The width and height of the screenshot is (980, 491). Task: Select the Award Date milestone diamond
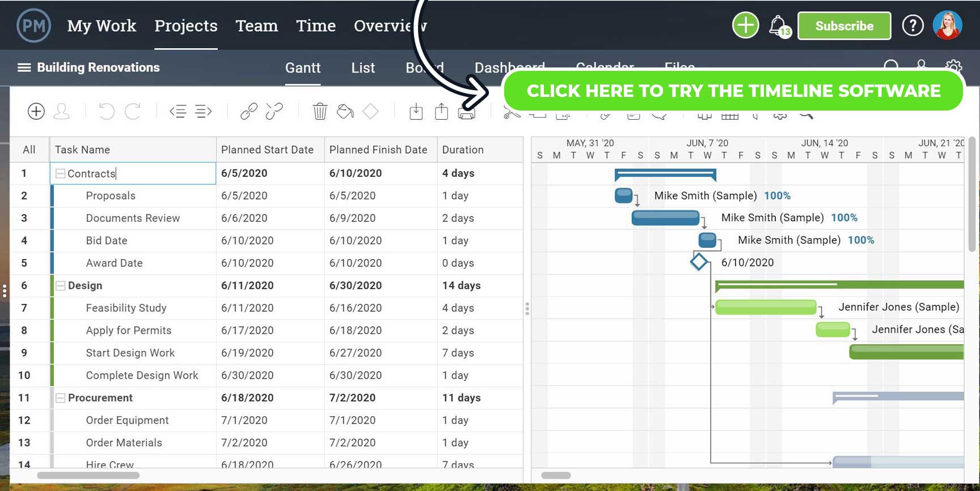coord(699,262)
